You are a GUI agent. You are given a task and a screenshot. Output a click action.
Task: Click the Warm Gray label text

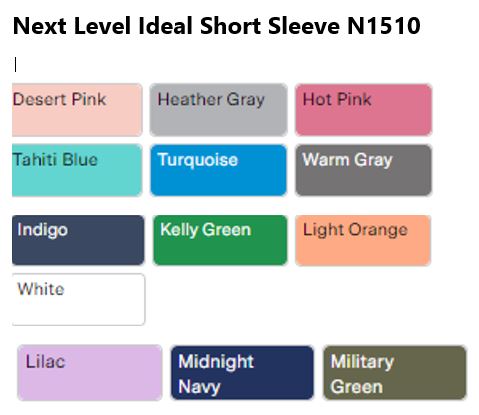tap(347, 160)
